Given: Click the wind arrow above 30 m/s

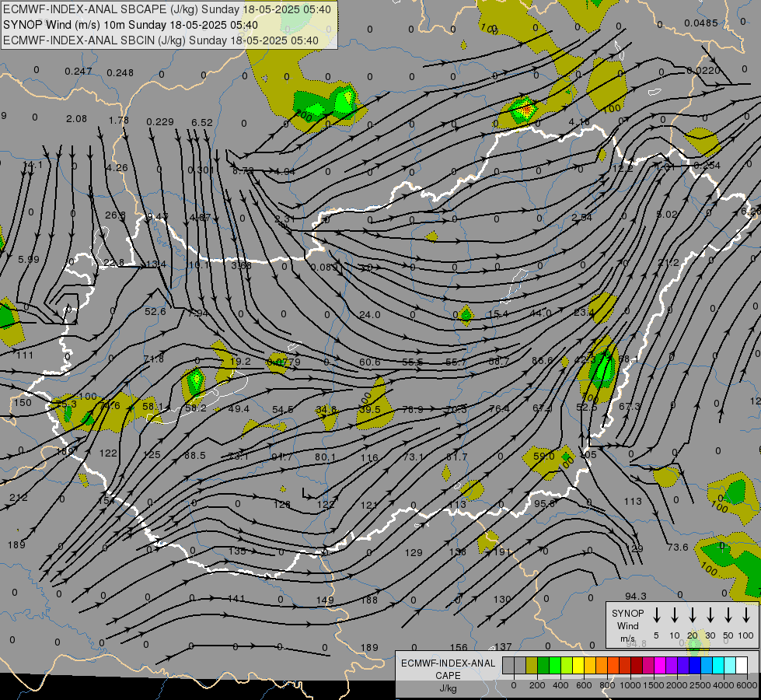Looking at the screenshot, I should pos(710,614).
